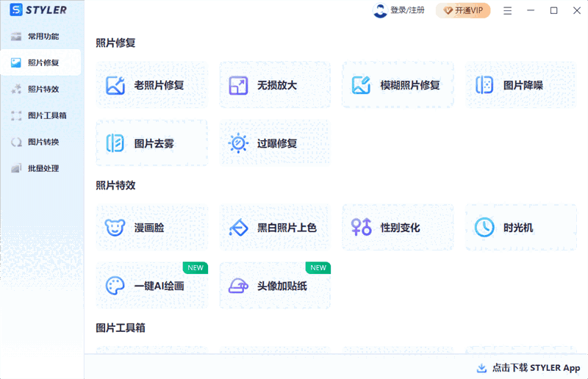Click the 黑白照片上色 paint bucket icon

[x=238, y=228]
